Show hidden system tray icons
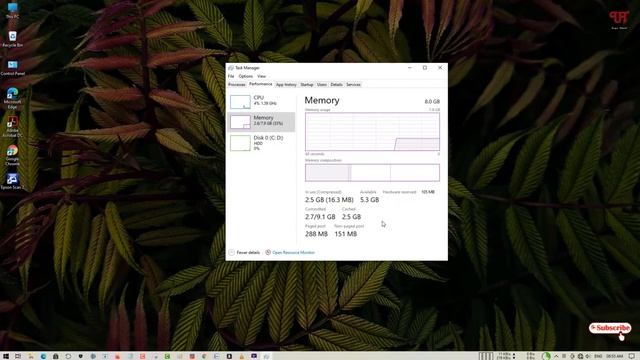The height and width of the screenshot is (360, 640). pos(556,356)
